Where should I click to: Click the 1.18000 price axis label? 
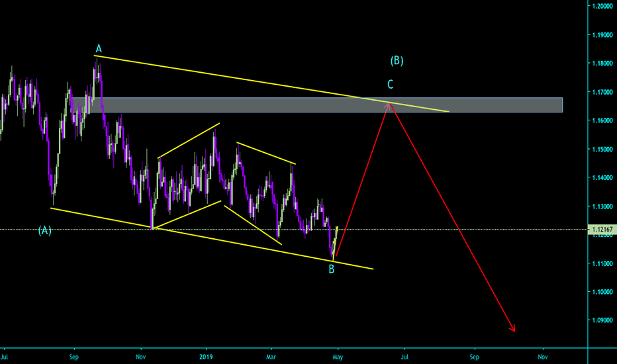pos(602,64)
